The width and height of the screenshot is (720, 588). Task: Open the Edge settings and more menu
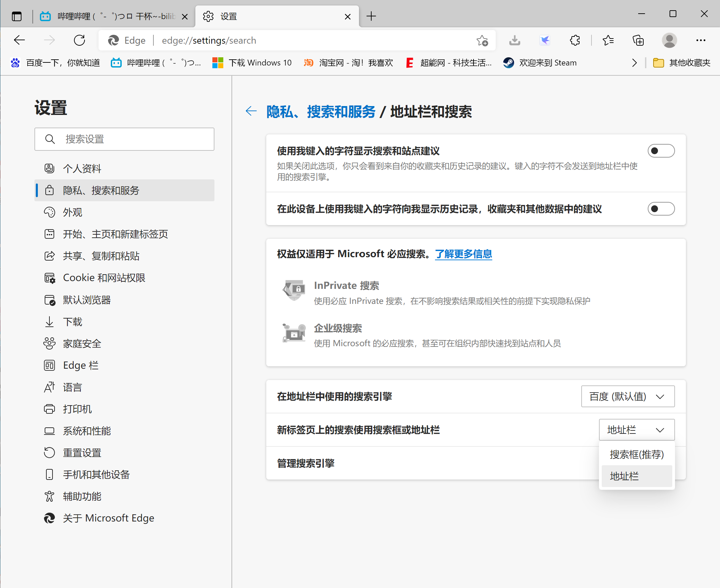701,41
